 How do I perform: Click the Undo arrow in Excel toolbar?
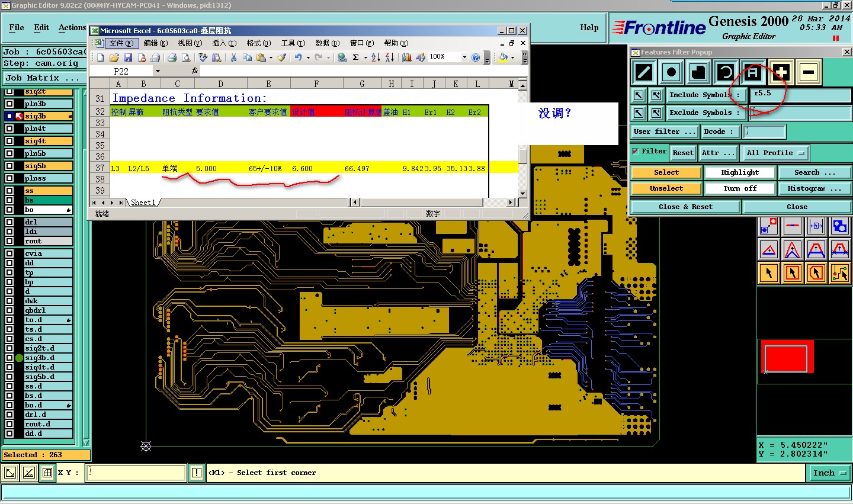tap(299, 57)
